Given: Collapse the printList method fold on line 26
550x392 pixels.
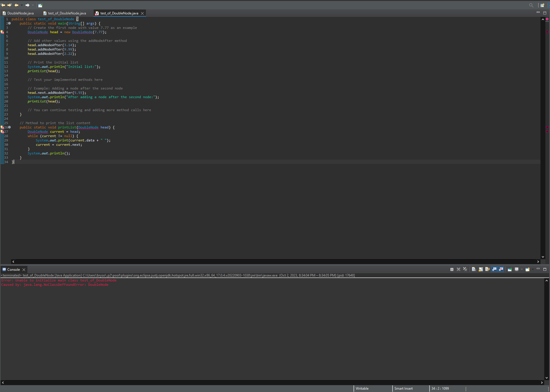Looking at the screenshot, I should point(9,127).
